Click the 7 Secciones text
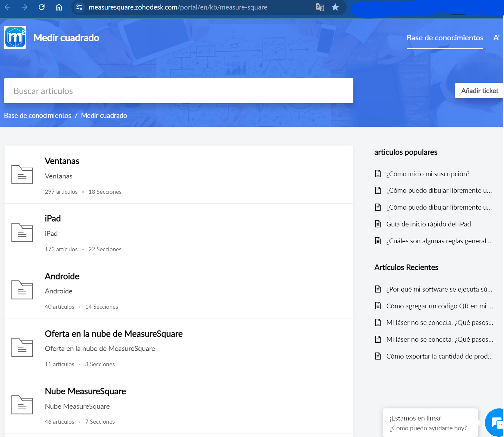 pyautogui.click(x=100, y=421)
